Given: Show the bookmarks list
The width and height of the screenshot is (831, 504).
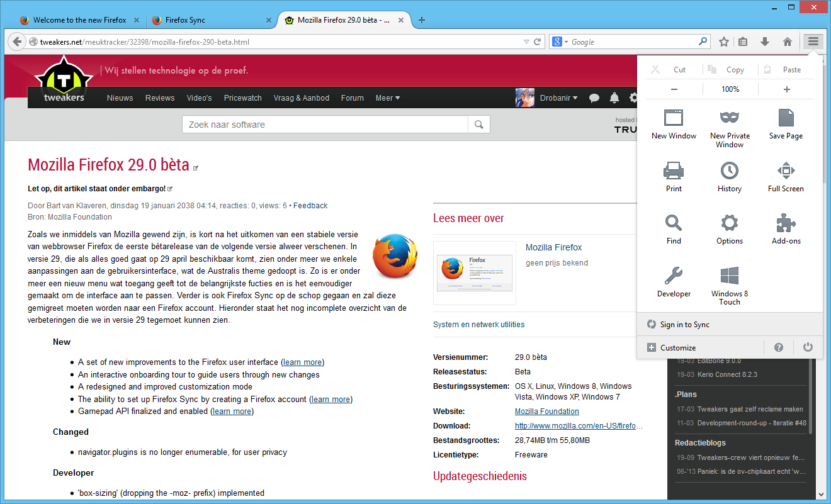Looking at the screenshot, I should pyautogui.click(x=743, y=42).
